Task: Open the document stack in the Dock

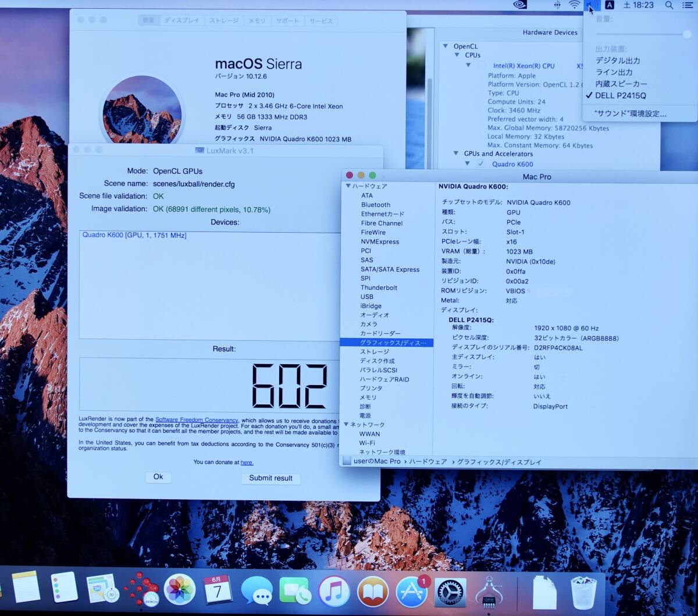Action: [x=544, y=592]
